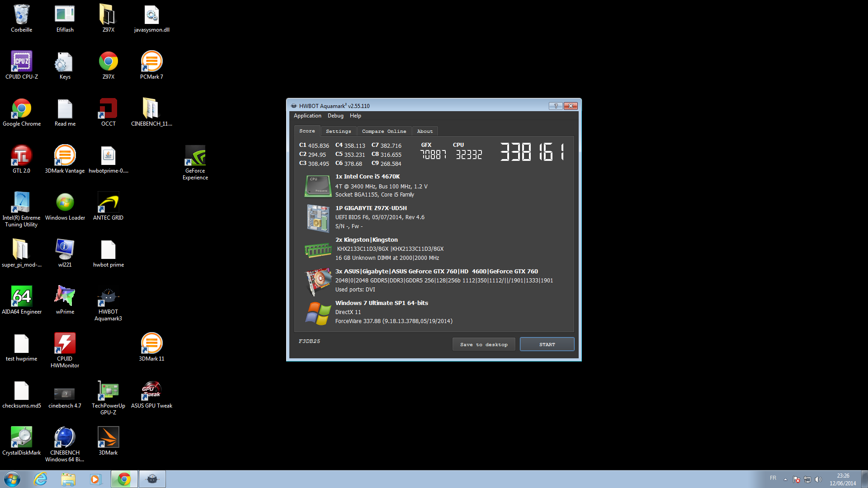Launch CPUID CPU-Z shortcut
This screenshot has width=868, height=488.
[21, 65]
